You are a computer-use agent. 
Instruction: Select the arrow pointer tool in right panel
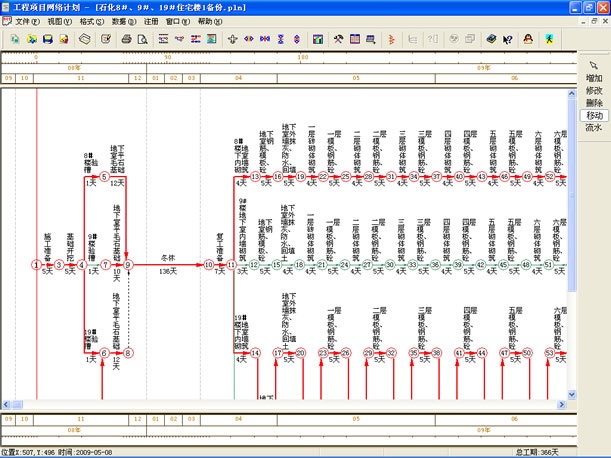point(594,64)
